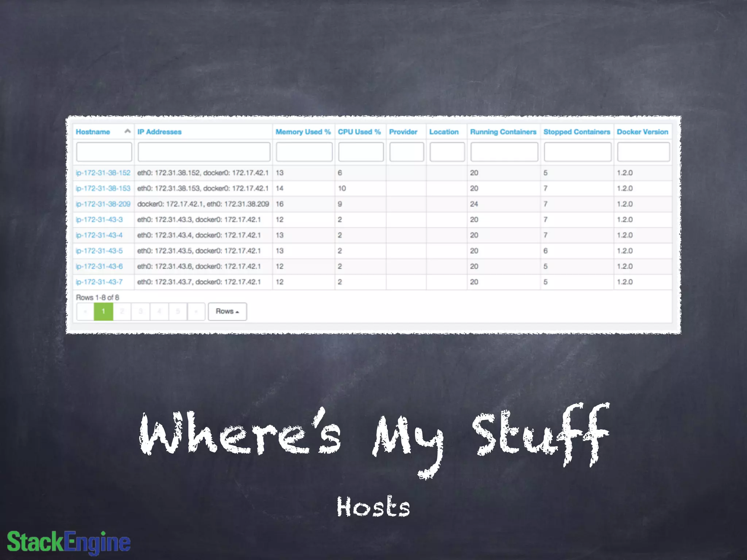Viewport: 747px width, 560px height.
Task: Sort by Running Containers column
Action: [x=503, y=132]
